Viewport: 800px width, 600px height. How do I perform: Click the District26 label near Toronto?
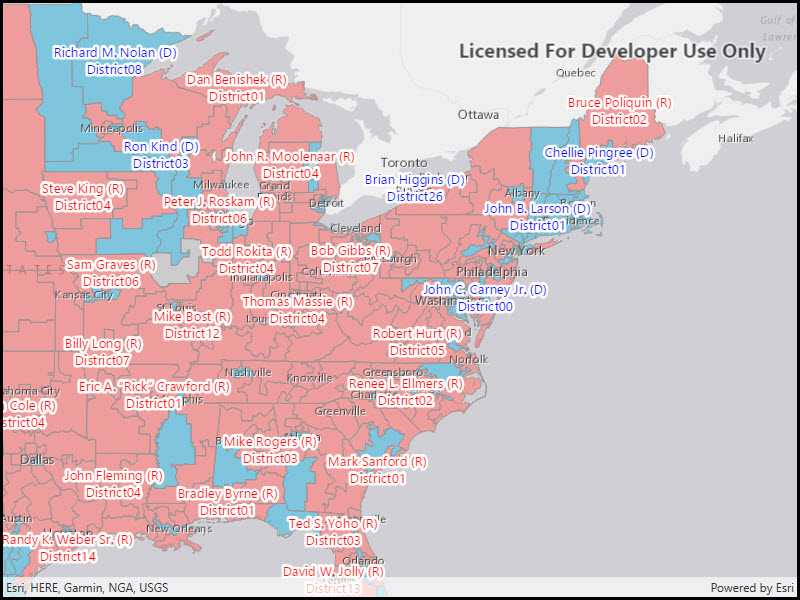414,196
